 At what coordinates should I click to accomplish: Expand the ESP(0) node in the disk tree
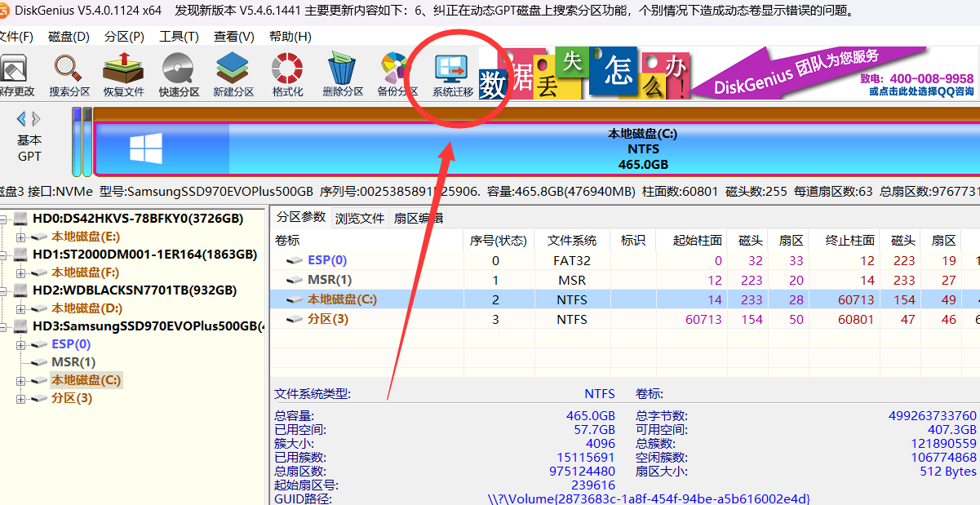click(x=20, y=346)
